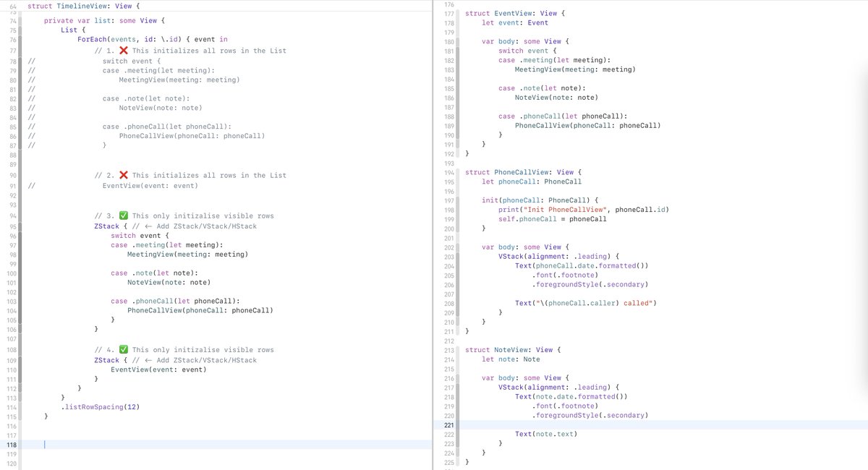
Task: Click the 'let note: Note' property line
Action: coord(511,359)
